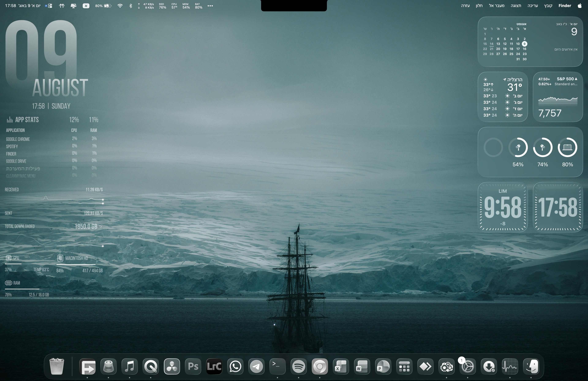The height and width of the screenshot is (381, 588).
Task: Open the Trash in the dock
Action: click(x=57, y=366)
